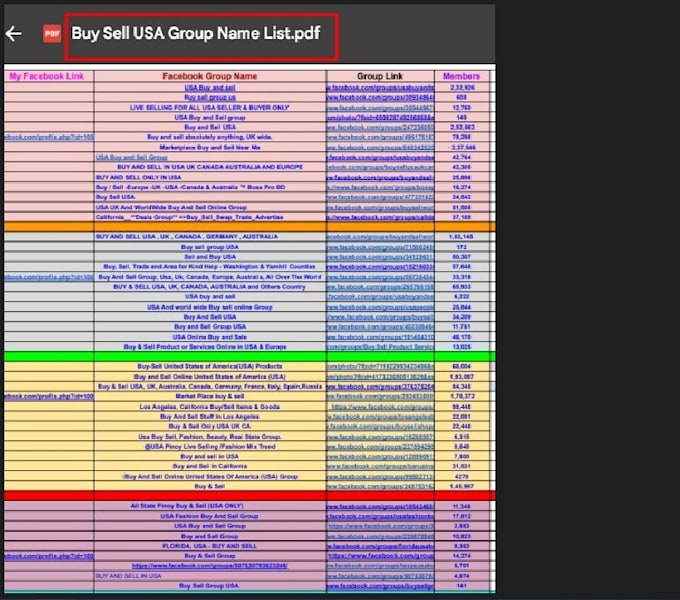Open group link for 'FLORIDA, USA - BUY AND SELL'
The image size is (680, 600).
[380, 546]
